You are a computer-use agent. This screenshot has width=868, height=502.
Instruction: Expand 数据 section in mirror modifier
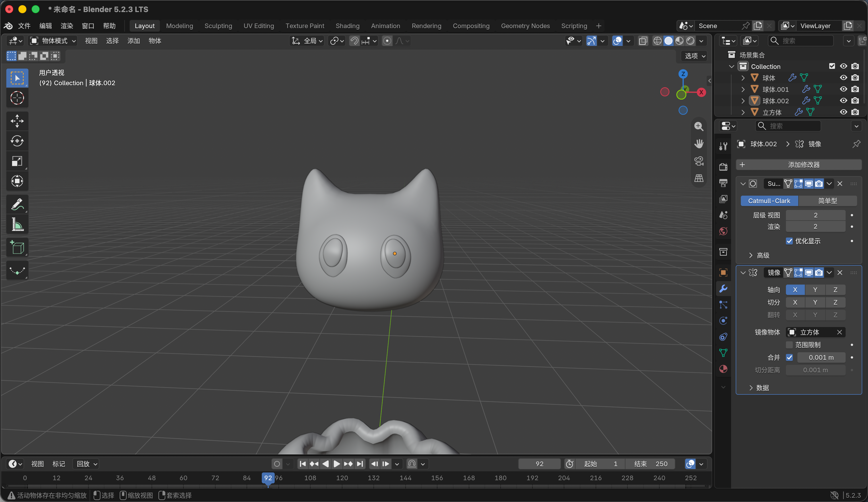759,388
